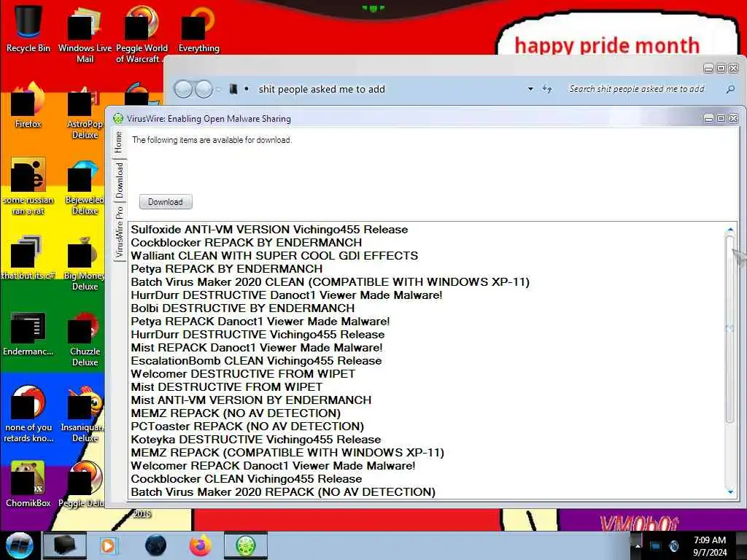Click list scrollbar down arrow

pyautogui.click(x=729, y=492)
